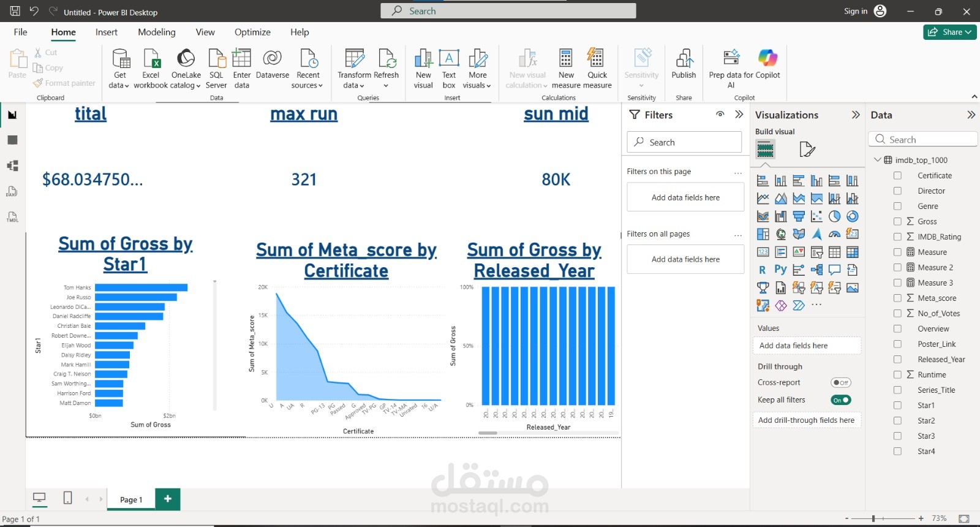Pick the Scatter chart visualization

point(816,216)
